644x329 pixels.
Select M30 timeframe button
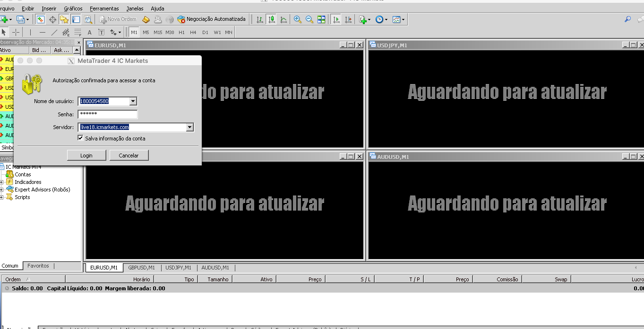(170, 32)
